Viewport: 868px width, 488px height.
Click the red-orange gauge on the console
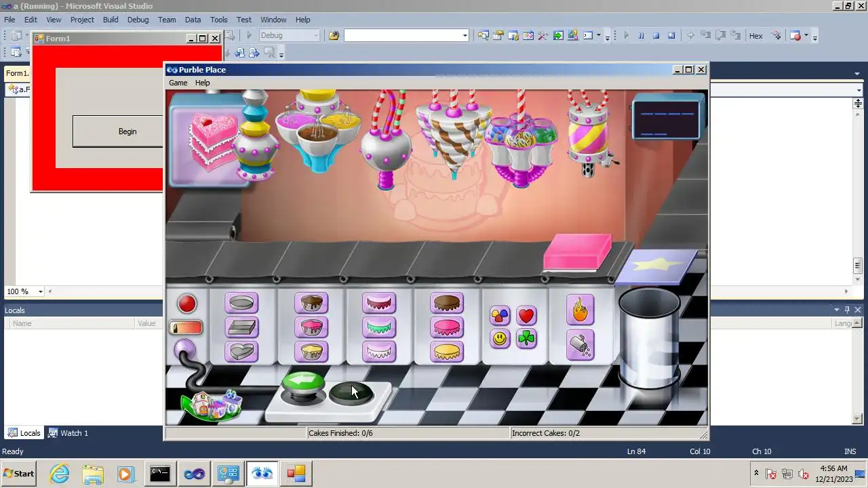[186, 328]
